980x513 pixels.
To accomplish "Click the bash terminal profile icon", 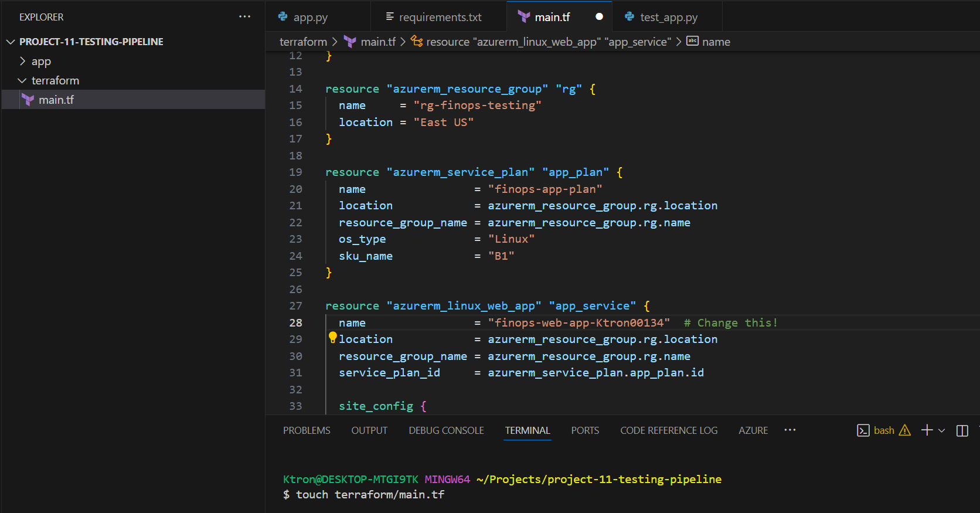I will click(x=863, y=430).
